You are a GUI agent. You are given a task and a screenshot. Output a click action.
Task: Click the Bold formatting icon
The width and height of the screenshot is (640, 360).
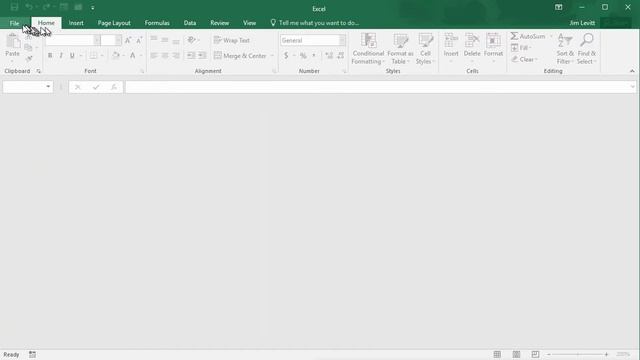[50, 56]
